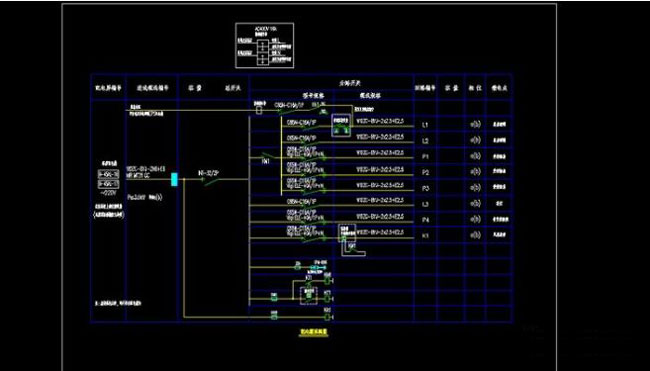The height and width of the screenshot is (371, 650).
Task: Click the ~220V voltage label
Action: point(109,193)
